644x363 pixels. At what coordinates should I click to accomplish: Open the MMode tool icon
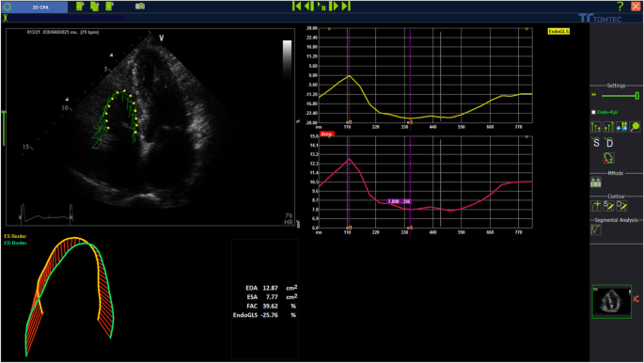tap(595, 182)
